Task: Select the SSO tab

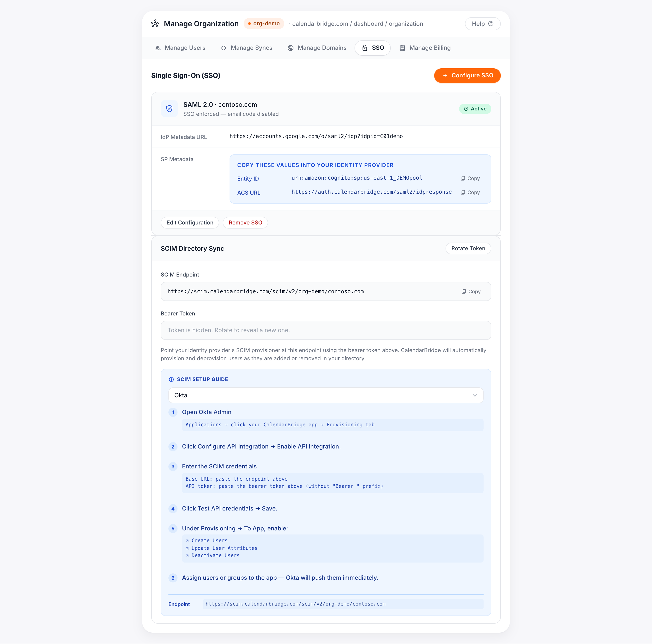Action: pyautogui.click(x=373, y=48)
